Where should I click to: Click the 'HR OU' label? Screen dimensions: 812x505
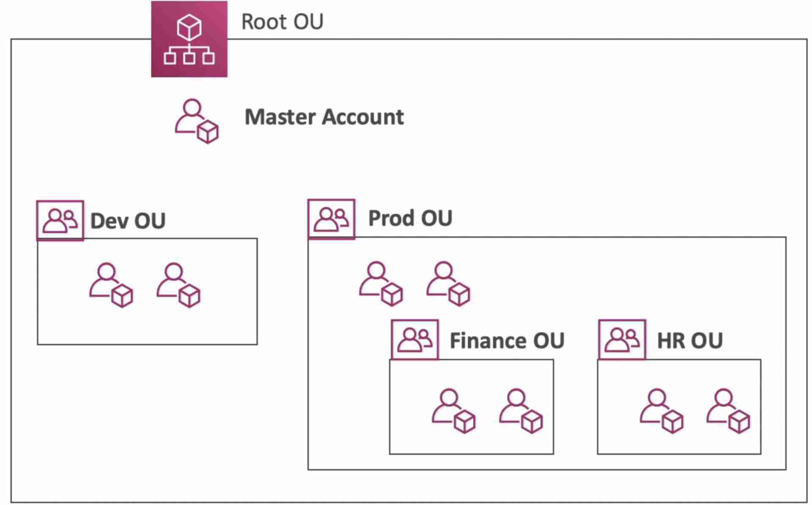point(690,341)
